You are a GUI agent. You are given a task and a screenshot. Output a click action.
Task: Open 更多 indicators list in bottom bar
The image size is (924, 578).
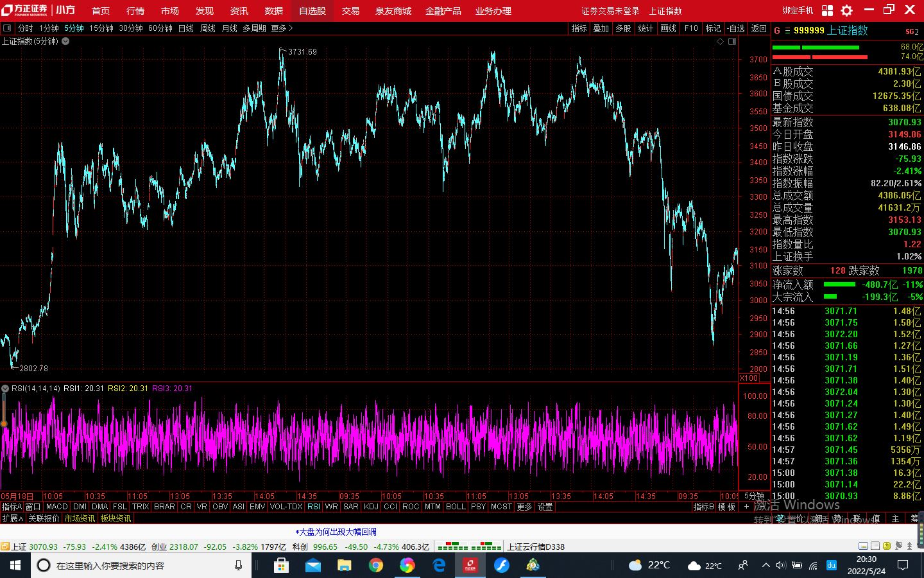pos(524,507)
